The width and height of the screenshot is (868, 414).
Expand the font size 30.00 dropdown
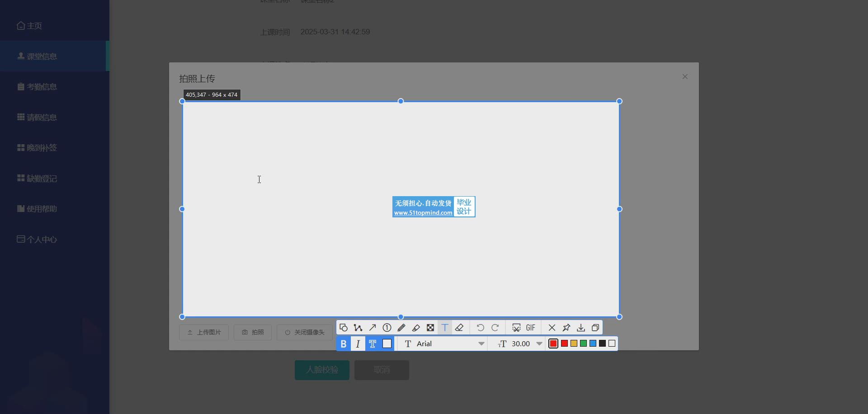[x=539, y=344]
